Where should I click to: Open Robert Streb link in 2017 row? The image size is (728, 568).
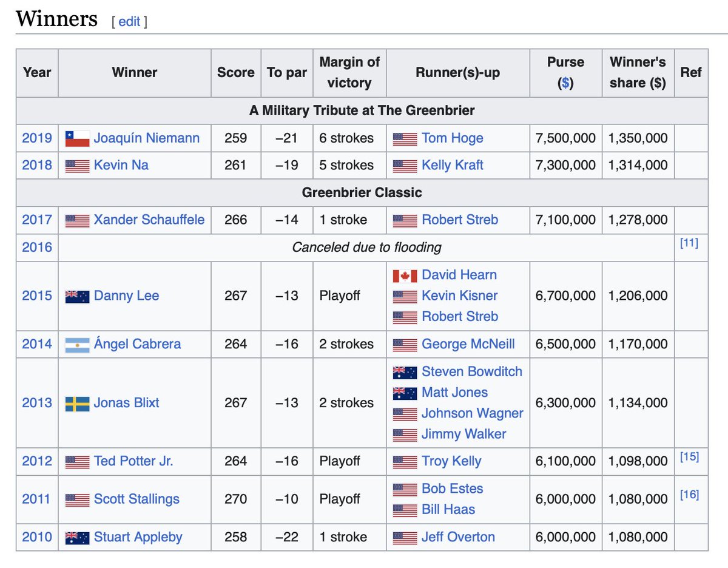click(x=460, y=220)
